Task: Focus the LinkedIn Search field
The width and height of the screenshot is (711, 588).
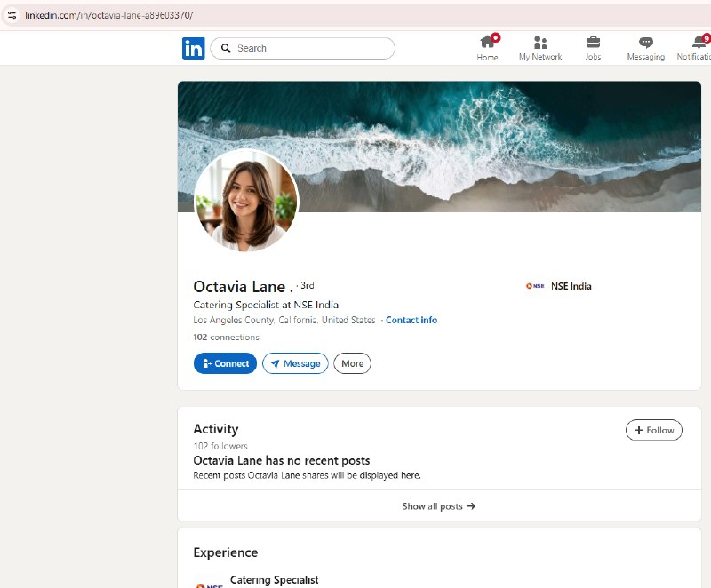Action: coord(302,48)
